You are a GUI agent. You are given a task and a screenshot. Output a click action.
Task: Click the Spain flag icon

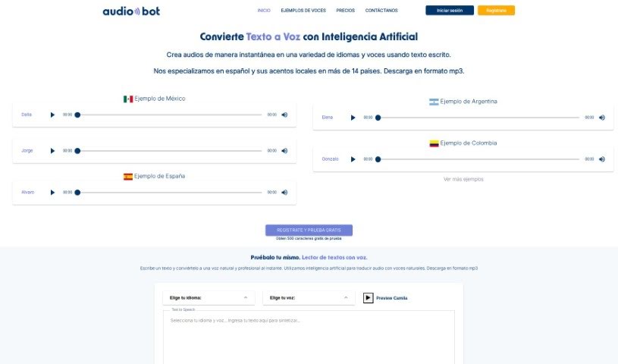point(128,177)
